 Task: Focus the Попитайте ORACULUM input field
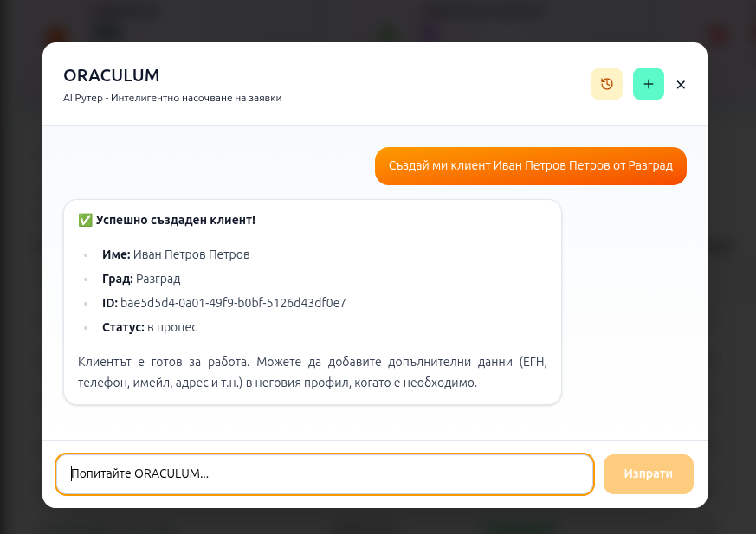point(325,474)
